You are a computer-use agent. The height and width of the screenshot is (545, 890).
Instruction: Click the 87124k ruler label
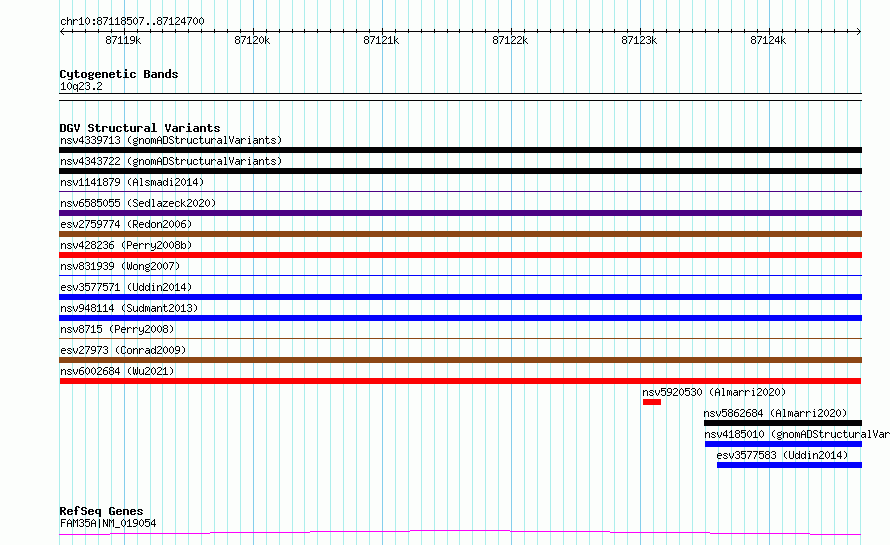[768, 40]
